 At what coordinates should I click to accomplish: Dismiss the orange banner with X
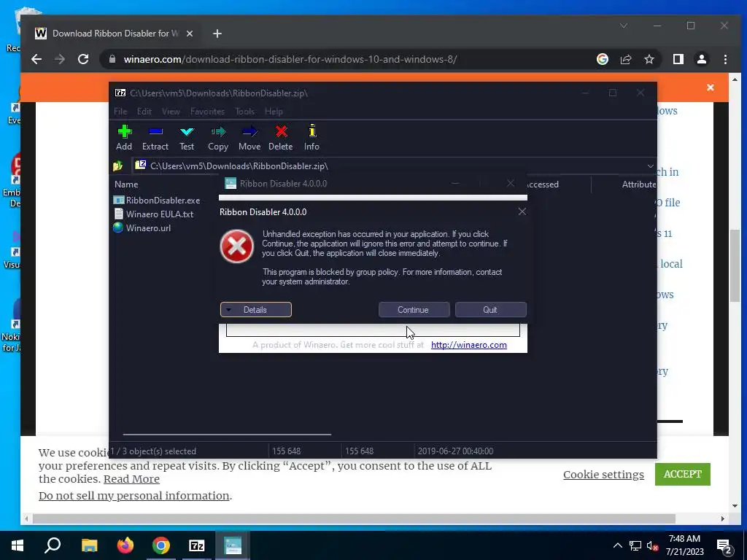[711, 87]
